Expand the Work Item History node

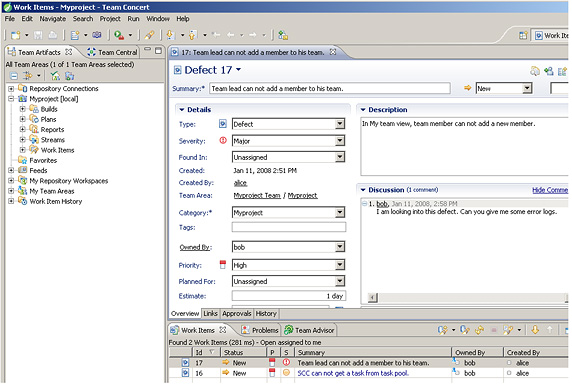11,201
